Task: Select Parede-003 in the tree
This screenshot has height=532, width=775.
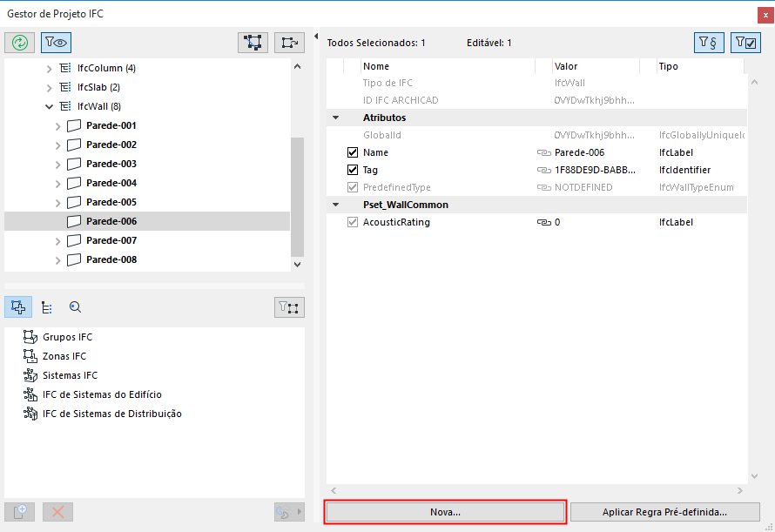Action: [x=111, y=164]
